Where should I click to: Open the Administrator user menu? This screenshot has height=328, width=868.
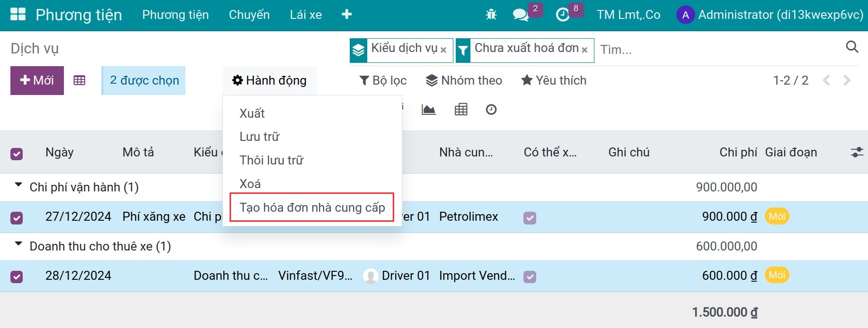[x=770, y=15]
